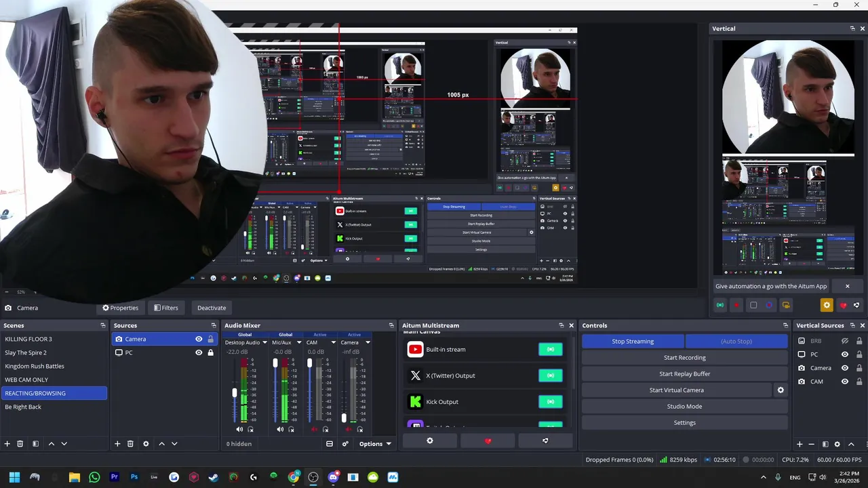Click Stop Streaming button
The width and height of the screenshot is (868, 488).
633,342
